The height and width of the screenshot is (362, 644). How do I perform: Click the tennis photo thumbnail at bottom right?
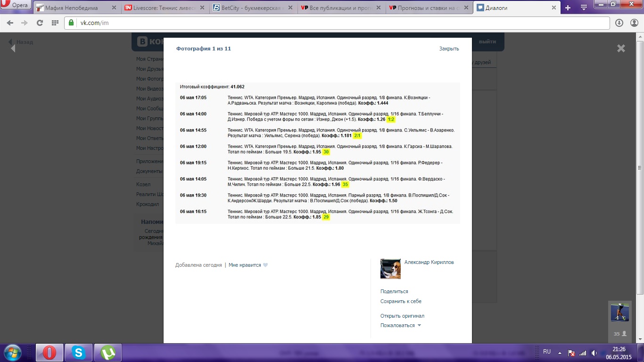[620, 312]
